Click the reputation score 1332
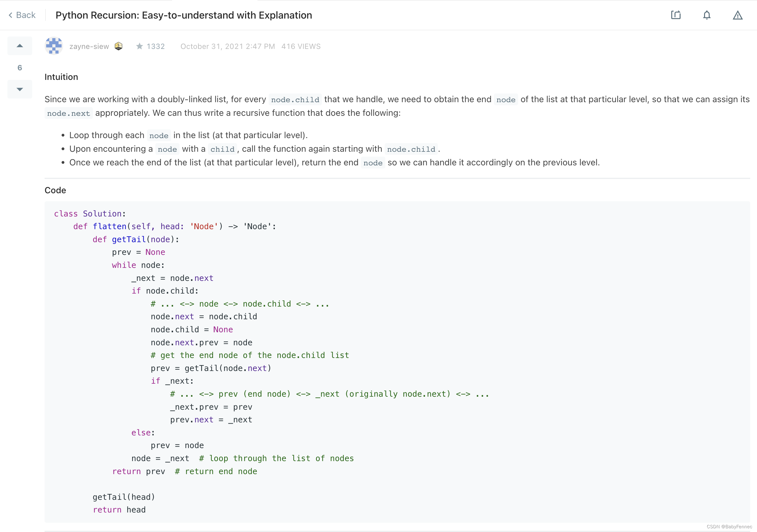The width and height of the screenshot is (757, 532). coord(156,46)
